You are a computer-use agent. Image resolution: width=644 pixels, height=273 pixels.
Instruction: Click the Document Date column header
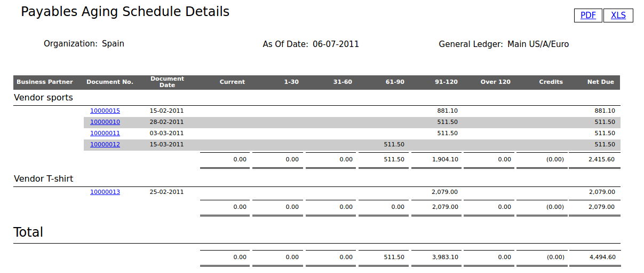(167, 82)
